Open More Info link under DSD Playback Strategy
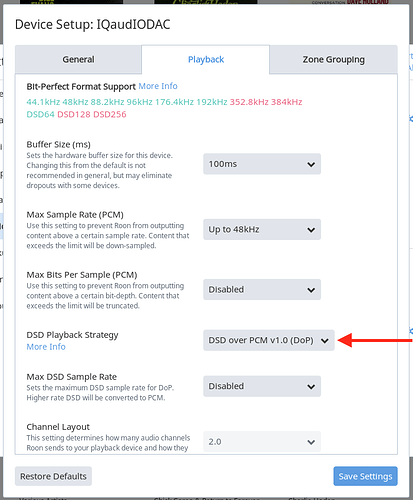 click(x=46, y=347)
